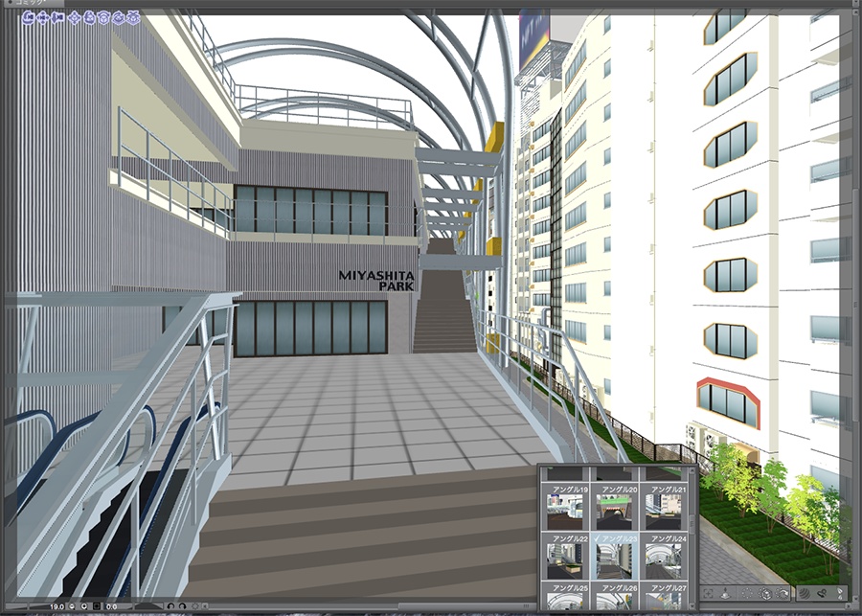Click the speaker icon in the bottom-right corner
This screenshot has width=862, height=616.
coord(805,592)
